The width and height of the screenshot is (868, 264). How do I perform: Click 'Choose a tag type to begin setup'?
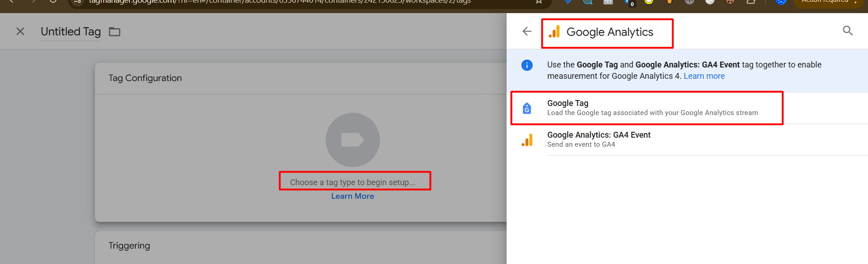pos(352,182)
